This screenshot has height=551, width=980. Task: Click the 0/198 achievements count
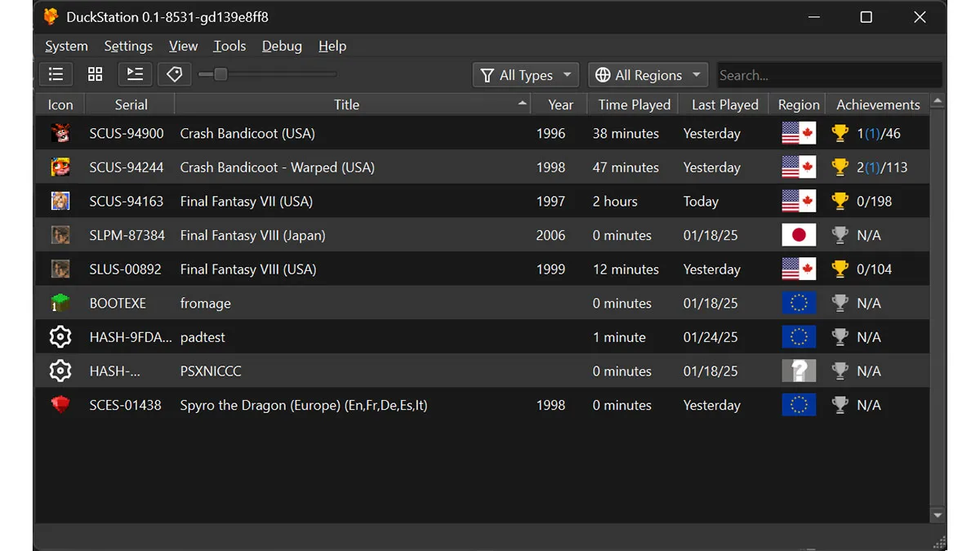click(x=875, y=201)
